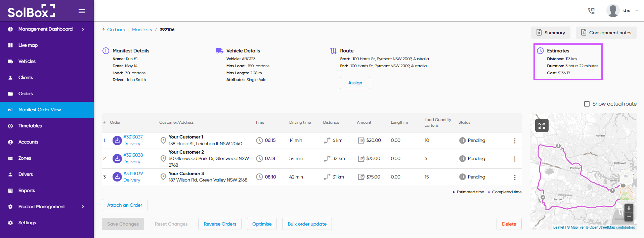Open three-dot menu for order #3313037
Screen dimensions: 644x238
click(x=514, y=141)
